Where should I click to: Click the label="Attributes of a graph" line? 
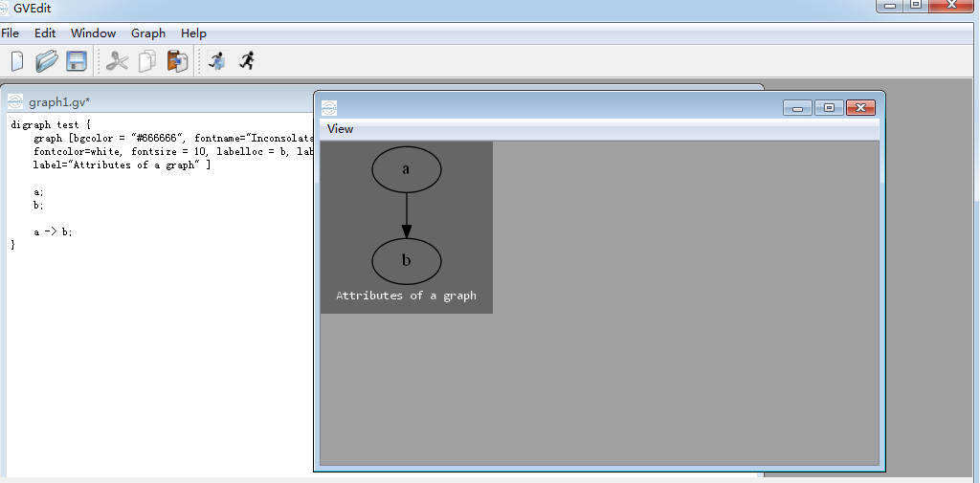122,165
